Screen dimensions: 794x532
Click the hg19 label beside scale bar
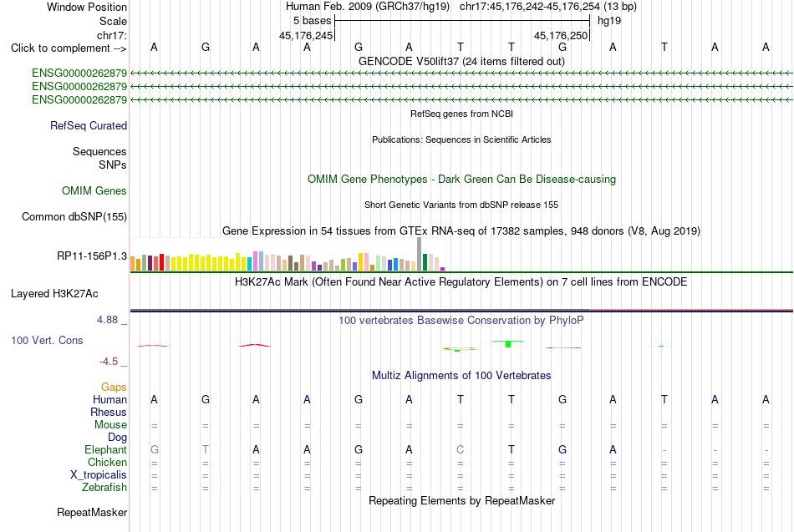pos(609,21)
